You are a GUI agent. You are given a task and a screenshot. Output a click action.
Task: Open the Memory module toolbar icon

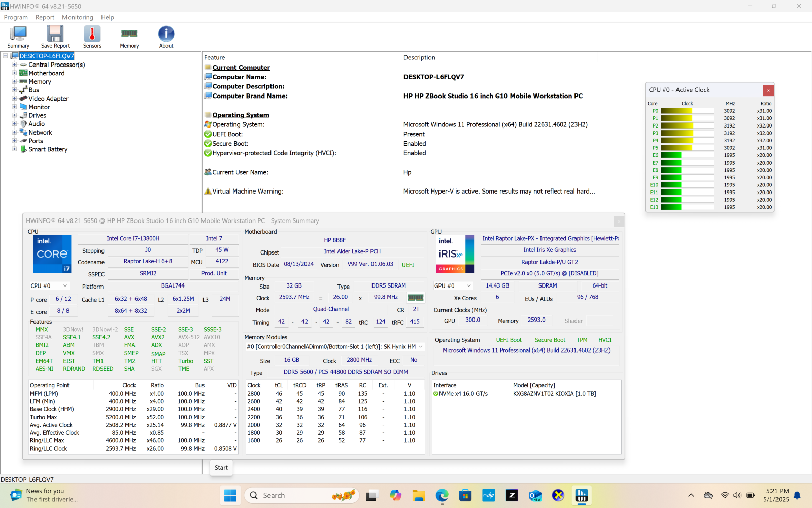[129, 37]
